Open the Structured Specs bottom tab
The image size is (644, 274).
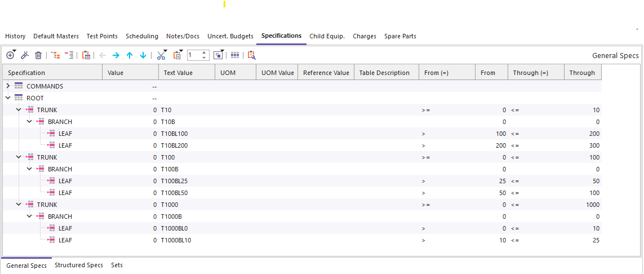(78, 265)
